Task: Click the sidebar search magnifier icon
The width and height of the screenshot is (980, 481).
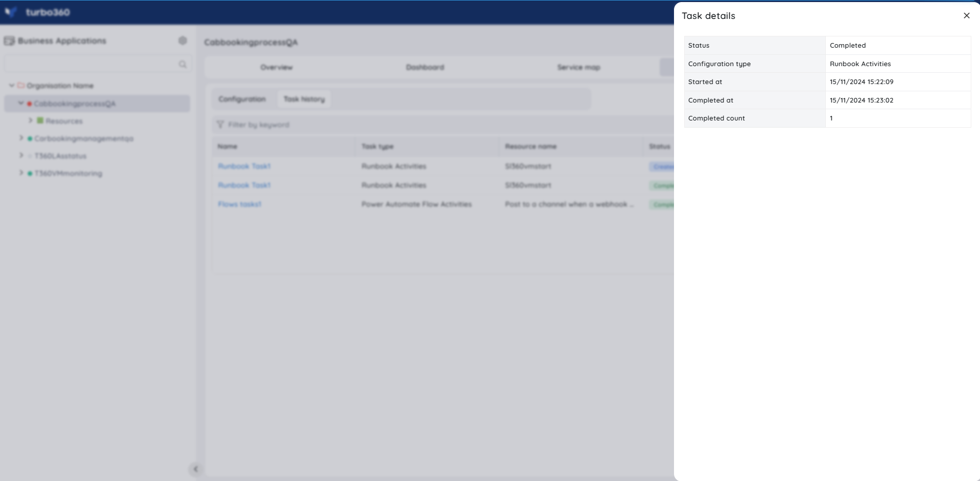Action: click(x=182, y=64)
